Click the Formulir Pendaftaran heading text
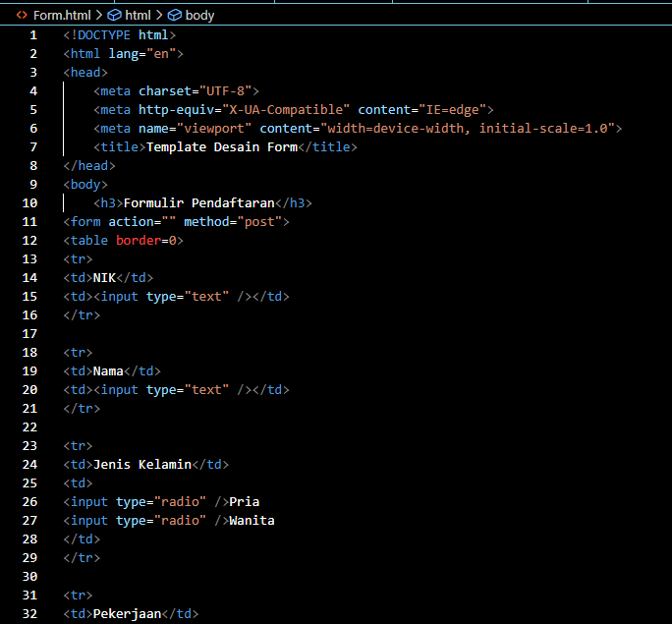This screenshot has width=672, height=624. [198, 203]
